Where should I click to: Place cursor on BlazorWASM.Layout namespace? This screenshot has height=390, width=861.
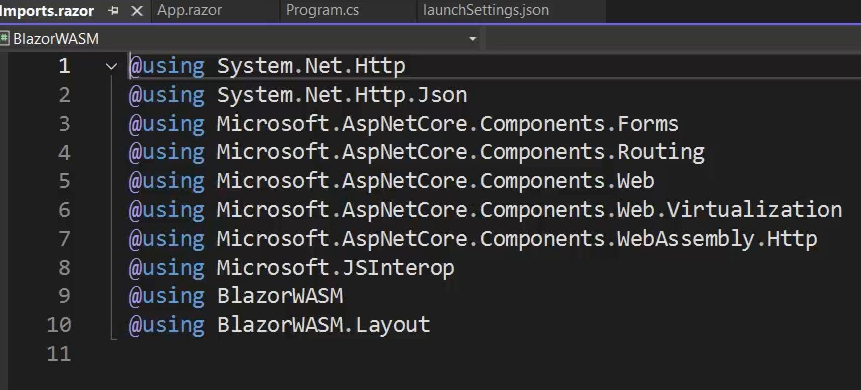point(323,325)
